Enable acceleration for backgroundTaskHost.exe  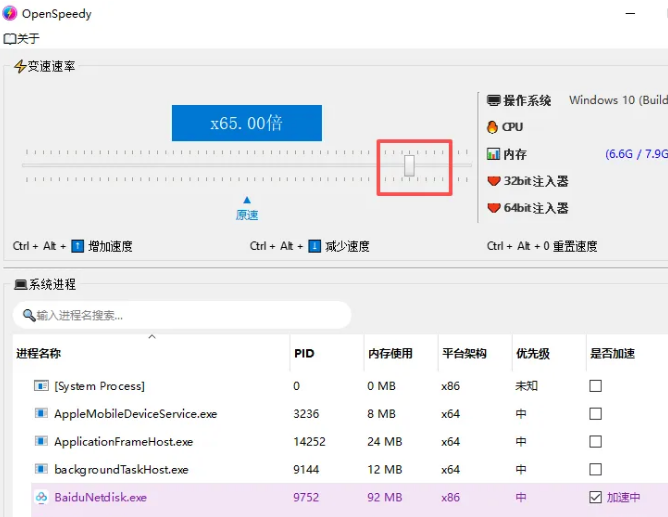click(x=596, y=469)
